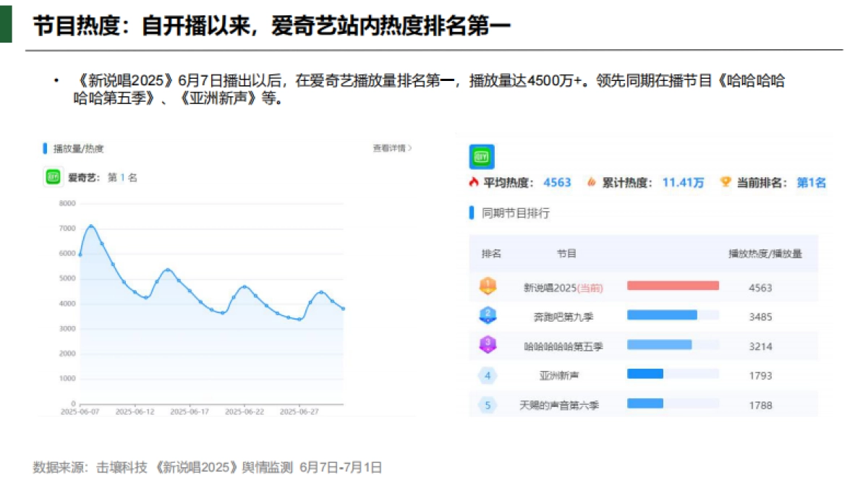This screenshot has width=868, height=488.
Task: Click the iQiyi app icon above the metrics bar
Action: [481, 157]
